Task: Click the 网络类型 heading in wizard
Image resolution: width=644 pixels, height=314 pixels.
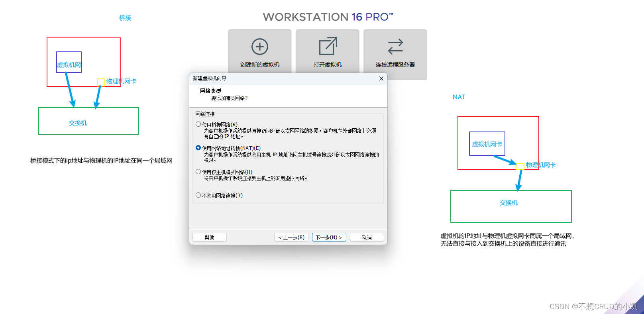Action: pyautogui.click(x=210, y=91)
